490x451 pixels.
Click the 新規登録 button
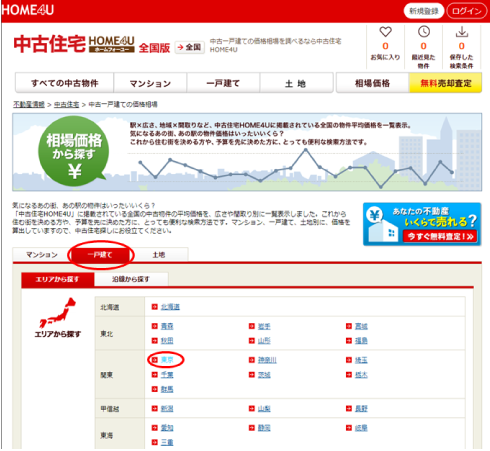(424, 11)
